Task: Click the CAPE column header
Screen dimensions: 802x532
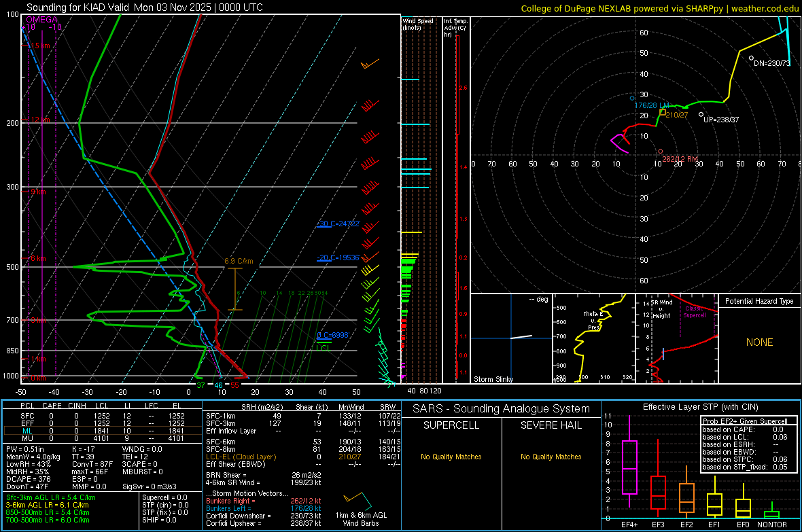Action: coord(52,406)
